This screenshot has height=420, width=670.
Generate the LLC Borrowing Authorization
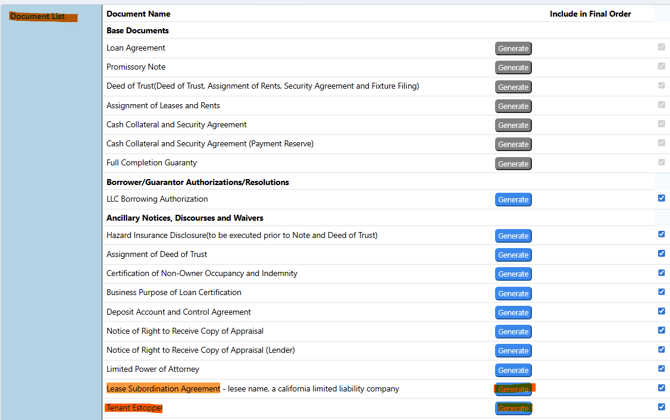[513, 199]
